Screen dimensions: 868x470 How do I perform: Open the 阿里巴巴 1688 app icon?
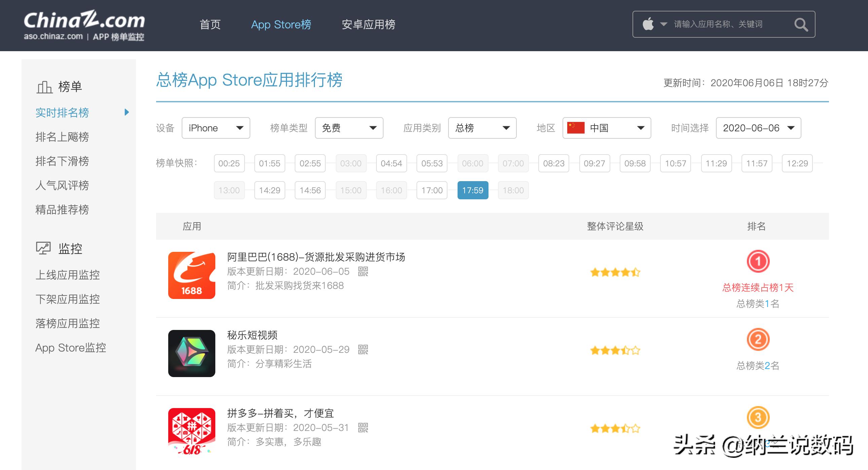[x=192, y=275]
